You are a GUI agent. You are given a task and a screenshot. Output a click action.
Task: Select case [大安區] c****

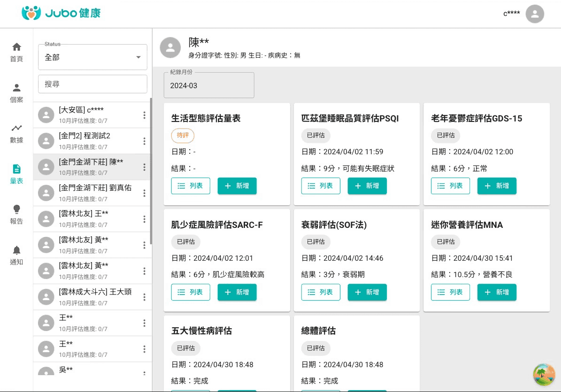pos(92,115)
